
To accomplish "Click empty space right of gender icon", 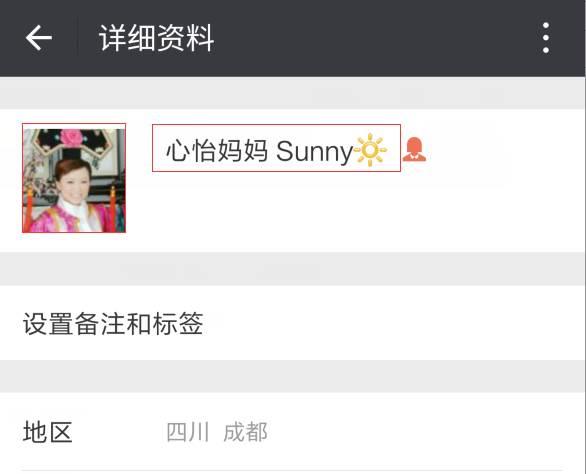I will click(x=505, y=150).
